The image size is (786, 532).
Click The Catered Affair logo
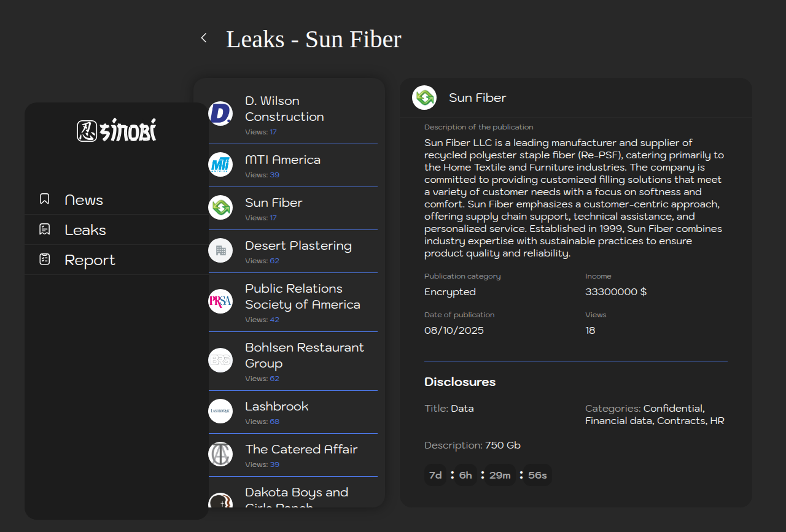coord(220,454)
